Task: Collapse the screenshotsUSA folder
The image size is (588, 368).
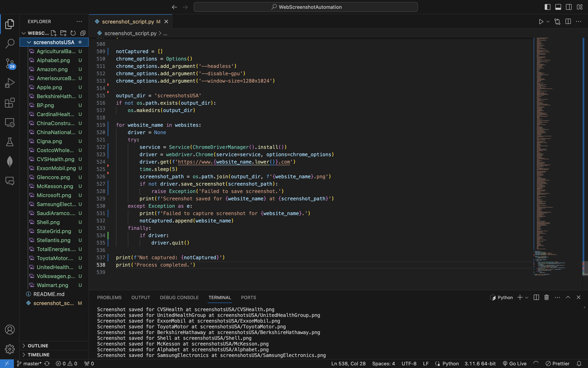Action: click(54, 42)
